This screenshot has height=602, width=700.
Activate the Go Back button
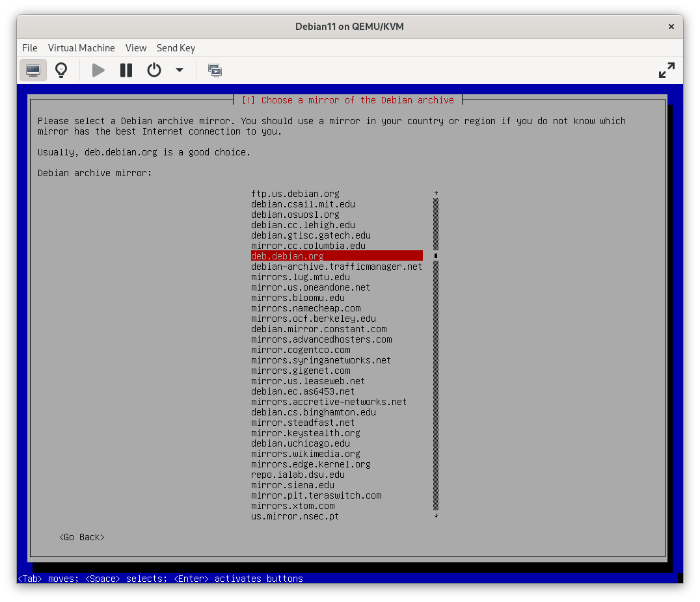pyautogui.click(x=81, y=536)
